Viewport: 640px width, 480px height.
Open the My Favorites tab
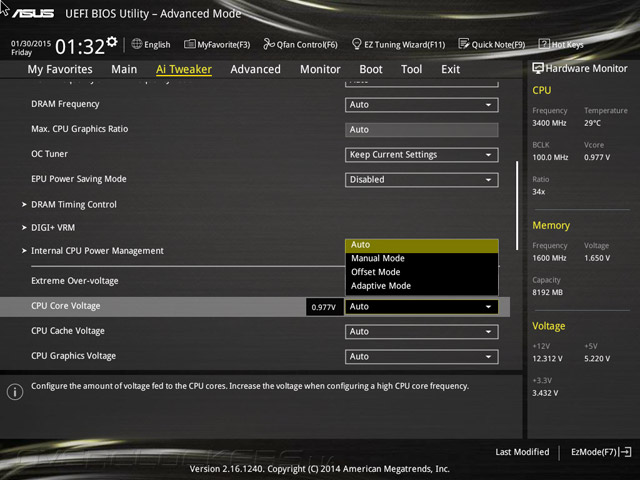60,69
